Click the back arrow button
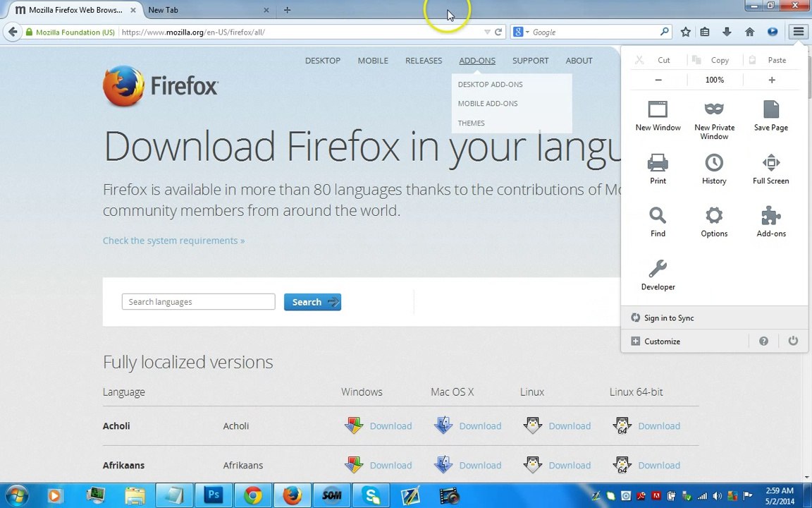The width and height of the screenshot is (812, 508). [13, 32]
